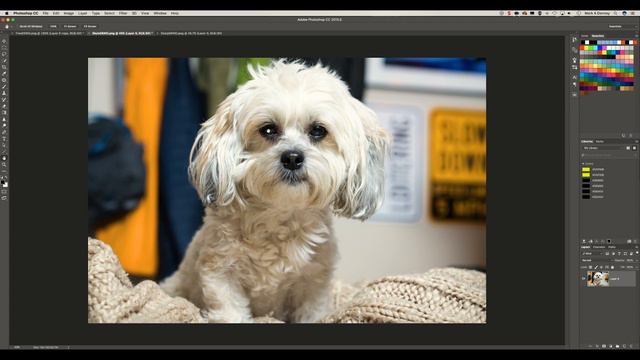The image size is (640, 360).
Task: Select the Eyedropper tool
Action: pyautogui.click(x=4, y=74)
